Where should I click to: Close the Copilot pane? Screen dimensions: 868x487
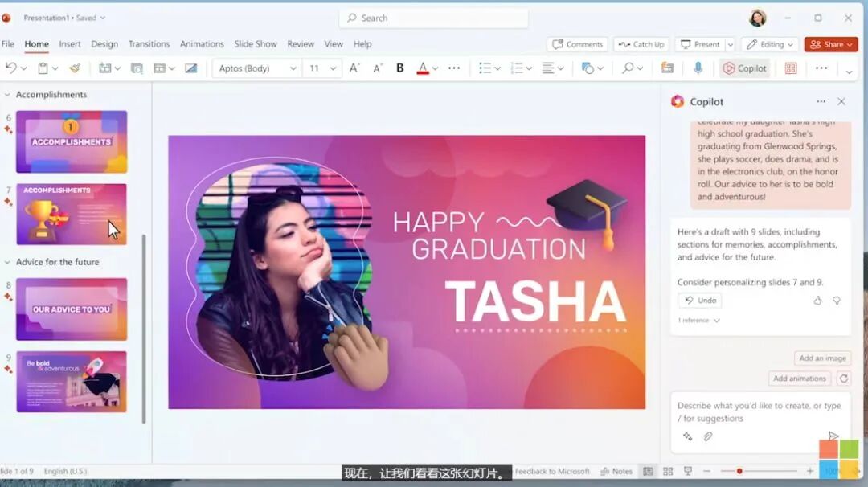click(x=841, y=101)
